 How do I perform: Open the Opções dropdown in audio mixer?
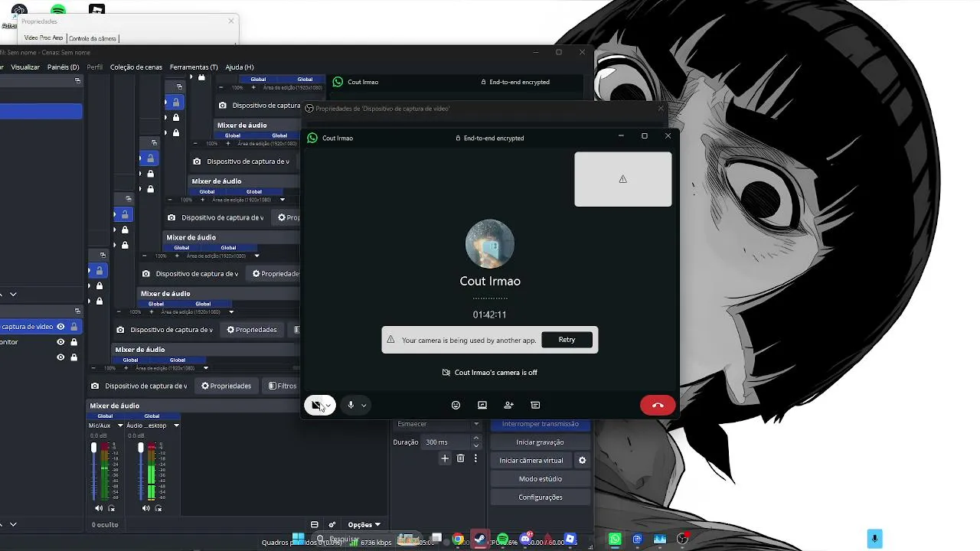click(364, 525)
